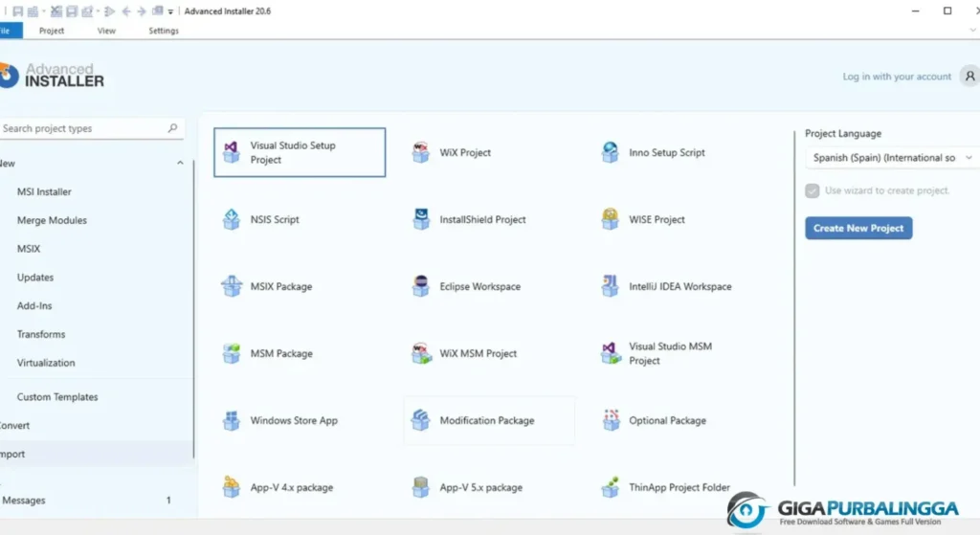The image size is (980, 535).
Task: Click the search magnifier icon
Action: click(x=172, y=128)
